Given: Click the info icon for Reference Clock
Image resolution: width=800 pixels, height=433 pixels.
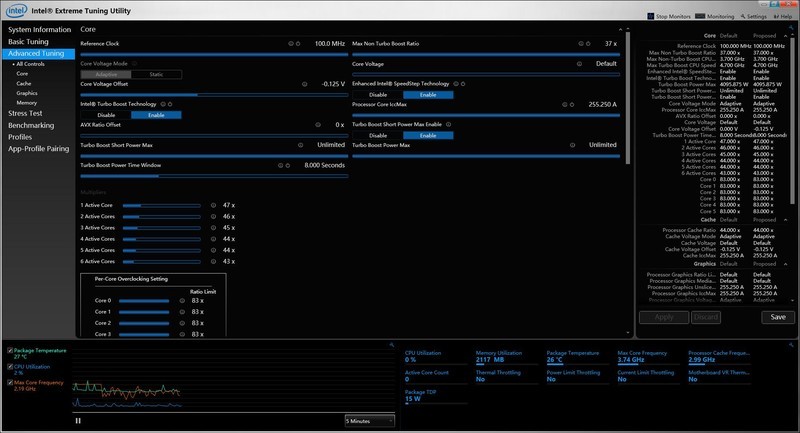Looking at the screenshot, I should (291, 43).
